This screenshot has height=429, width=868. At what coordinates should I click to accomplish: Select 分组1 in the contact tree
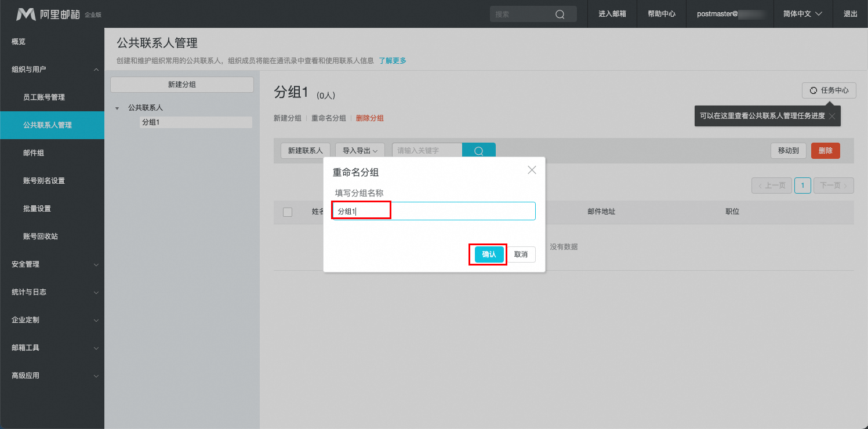tap(151, 122)
